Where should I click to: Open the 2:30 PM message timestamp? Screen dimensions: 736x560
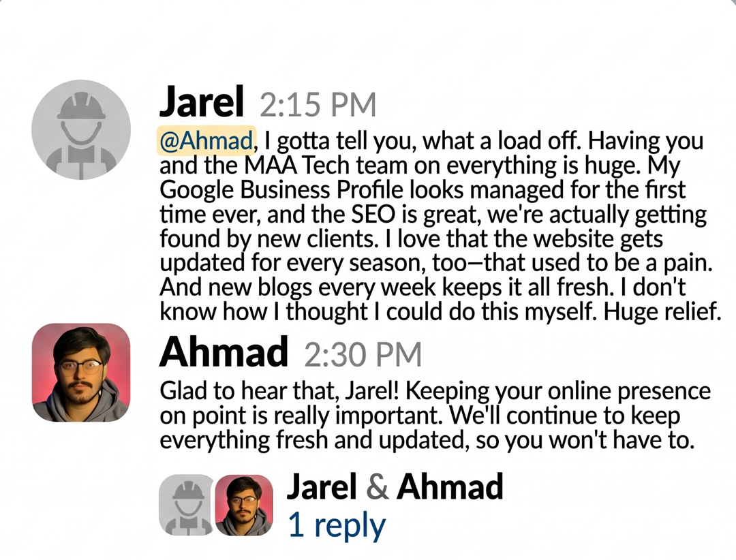[x=363, y=354]
